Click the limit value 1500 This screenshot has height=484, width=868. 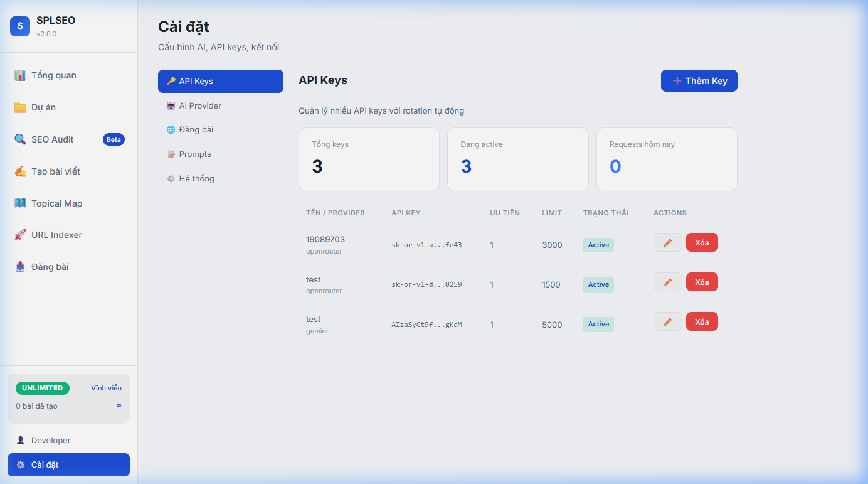pyautogui.click(x=551, y=284)
